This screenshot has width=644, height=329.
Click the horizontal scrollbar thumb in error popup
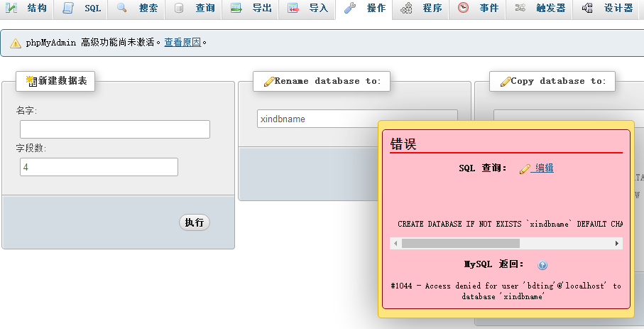460,244
